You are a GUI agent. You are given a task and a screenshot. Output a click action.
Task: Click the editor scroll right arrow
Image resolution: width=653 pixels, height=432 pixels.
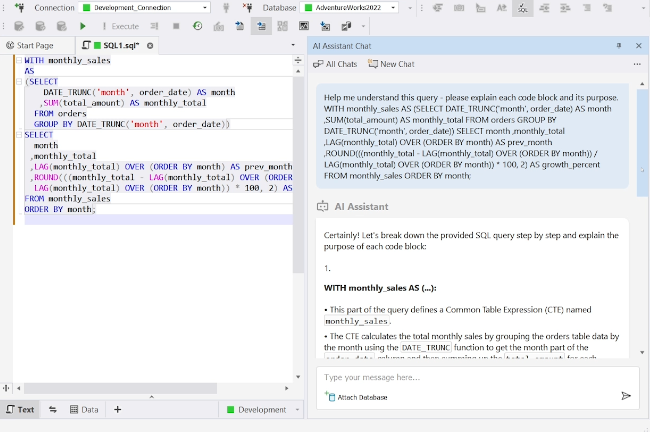tap(287, 388)
